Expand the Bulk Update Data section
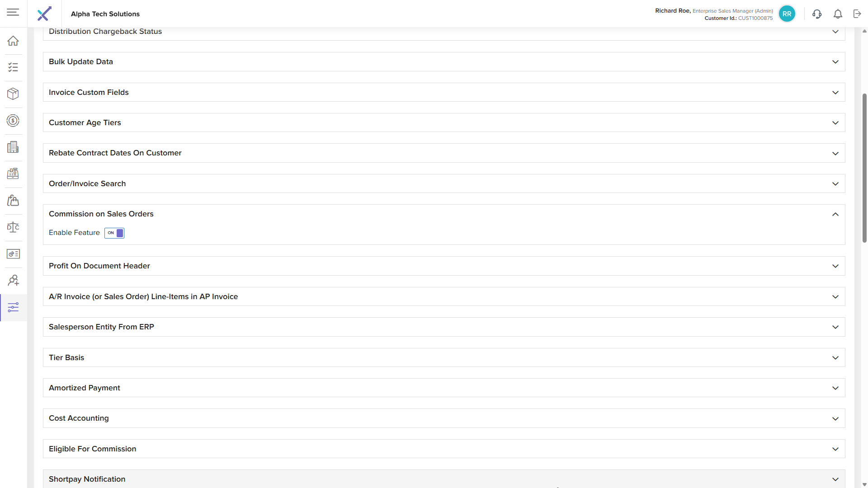 pyautogui.click(x=835, y=62)
